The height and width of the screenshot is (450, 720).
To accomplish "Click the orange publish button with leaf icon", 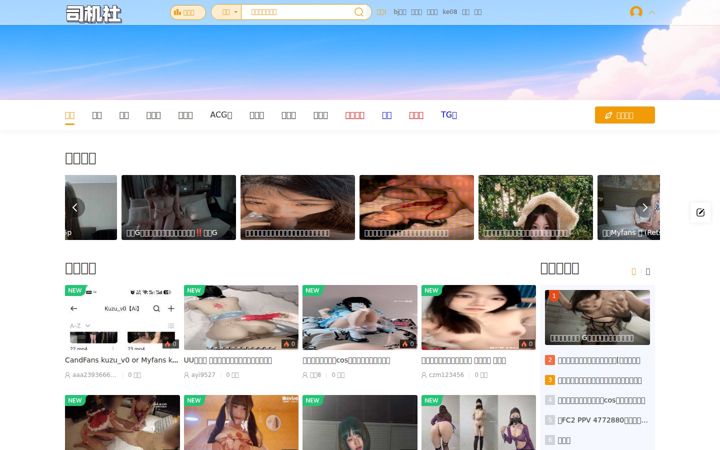I will pos(624,115).
